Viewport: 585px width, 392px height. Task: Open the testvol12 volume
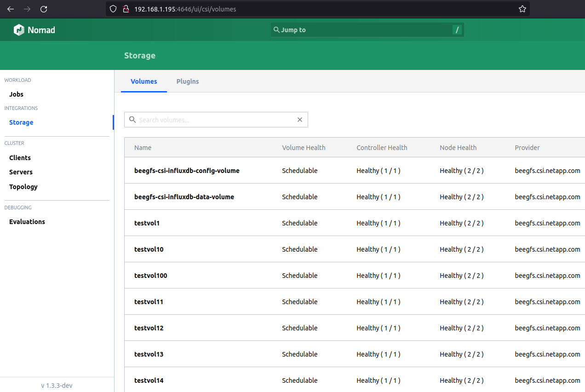[x=149, y=328]
